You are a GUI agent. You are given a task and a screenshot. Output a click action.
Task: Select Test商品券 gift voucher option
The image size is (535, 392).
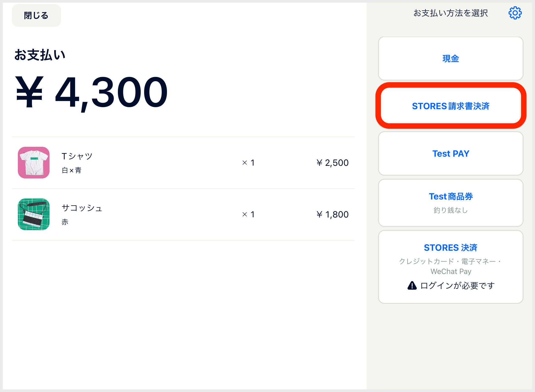[451, 203]
